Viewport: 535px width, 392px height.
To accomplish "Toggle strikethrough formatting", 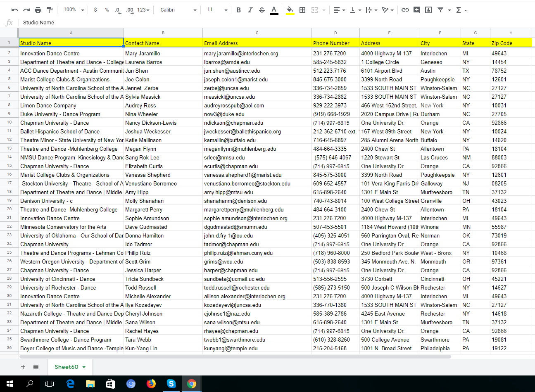I will tap(262, 10).
